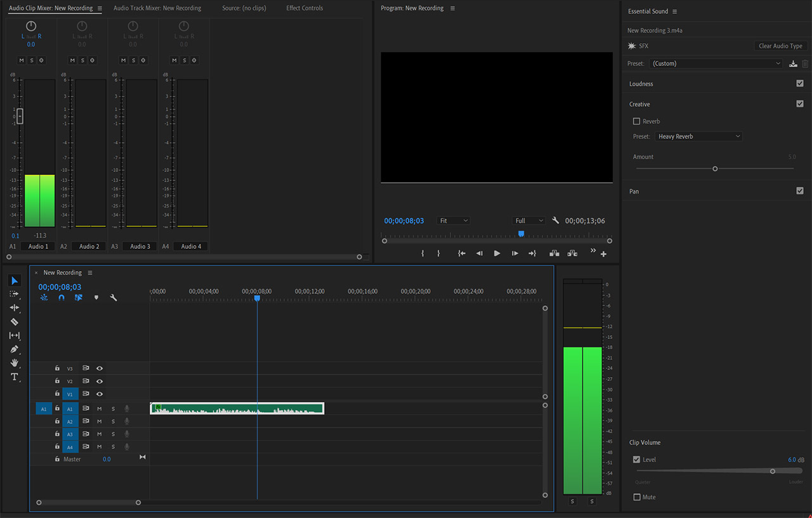This screenshot has width=812, height=518.
Task: Open Program monitor panel menu
Action: point(452,8)
